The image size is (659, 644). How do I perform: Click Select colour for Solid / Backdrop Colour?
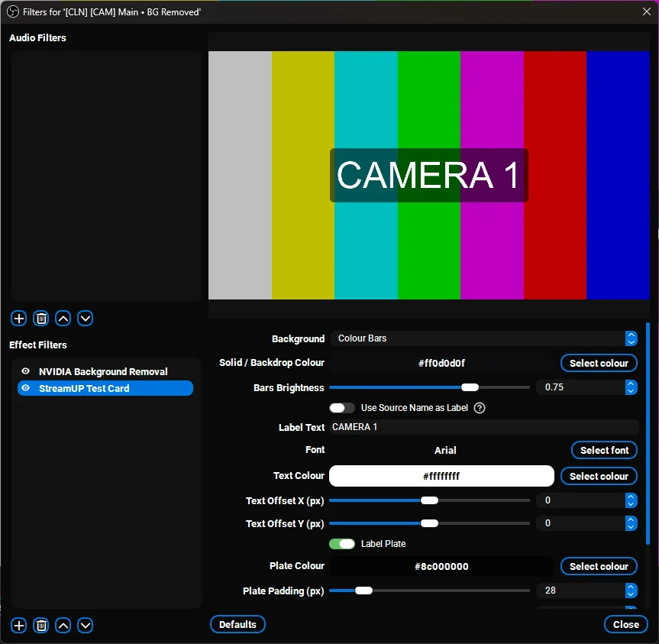coord(599,363)
